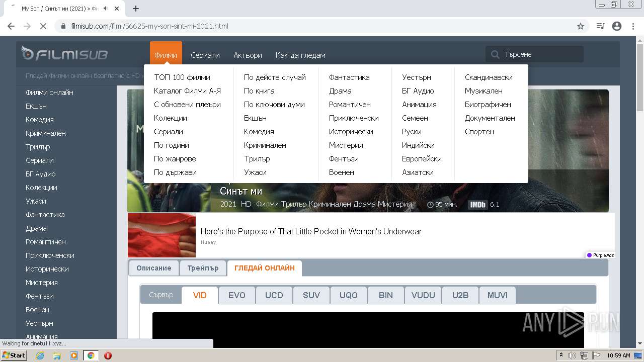Image resolution: width=644 pixels, height=362 pixels.
Task: Choose По ключови думи entry
Action: tap(274, 105)
